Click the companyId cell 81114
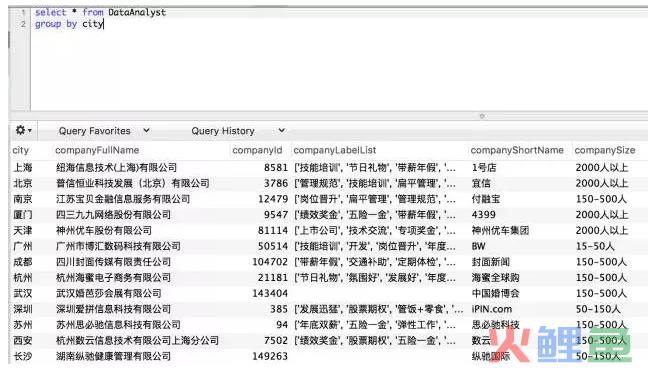 coord(273,230)
